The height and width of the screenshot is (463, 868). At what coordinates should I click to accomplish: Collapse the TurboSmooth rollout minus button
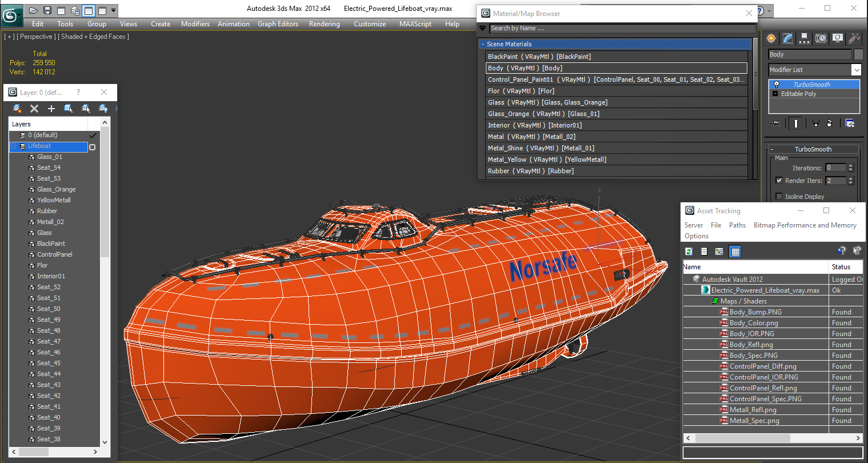pos(772,149)
